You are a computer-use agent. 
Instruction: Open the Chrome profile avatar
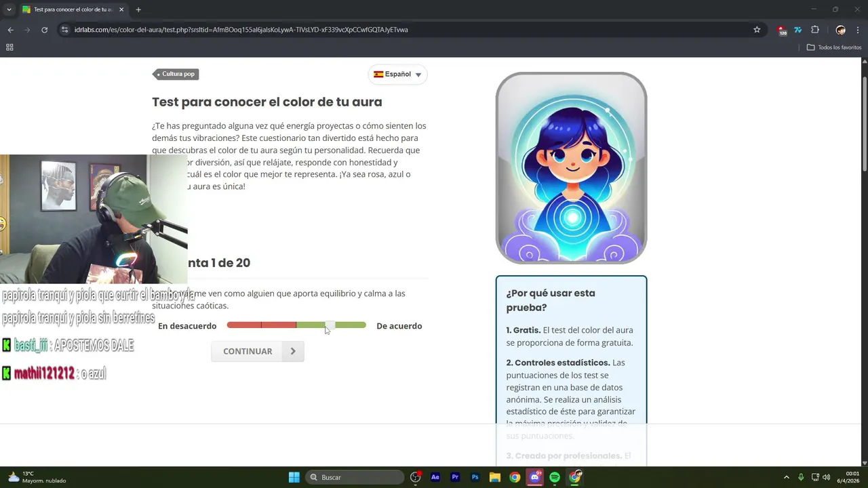[x=841, y=30]
